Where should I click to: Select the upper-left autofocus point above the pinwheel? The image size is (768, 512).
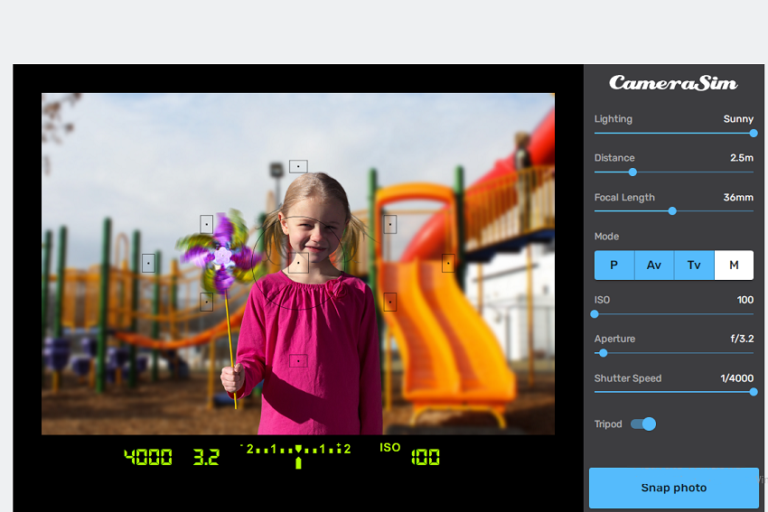(x=206, y=224)
